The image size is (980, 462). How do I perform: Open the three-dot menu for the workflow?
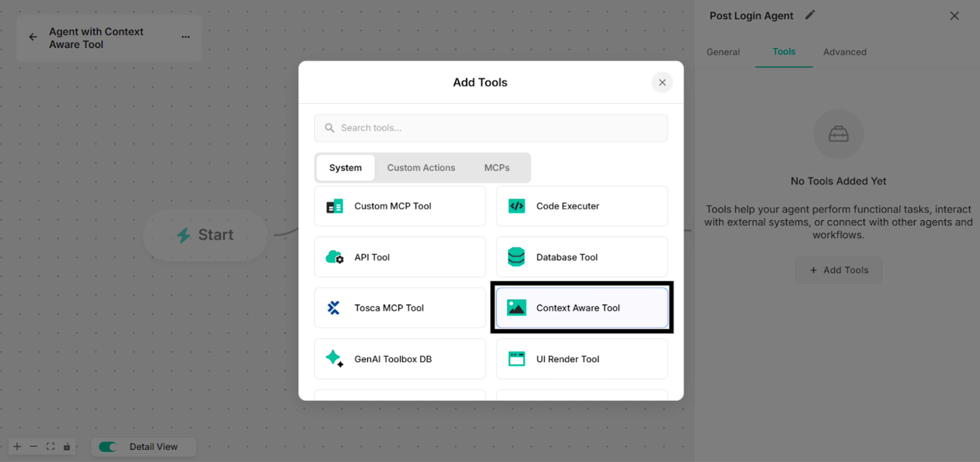pos(186,37)
